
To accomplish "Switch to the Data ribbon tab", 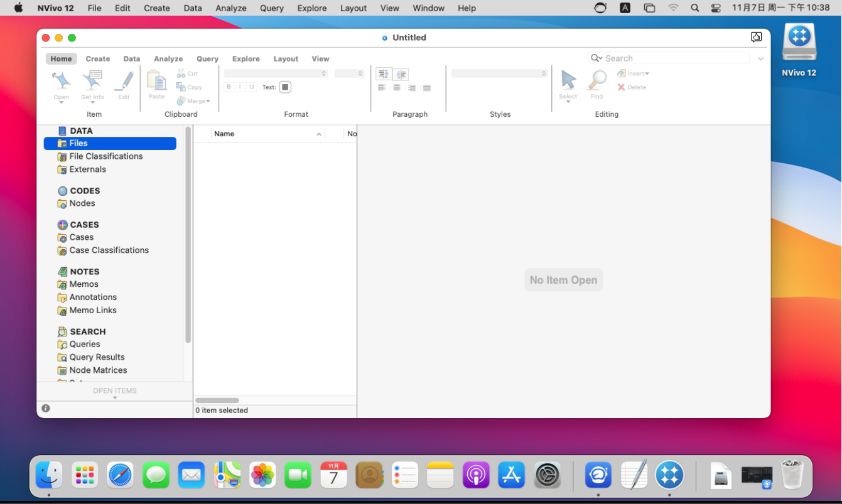I will coord(132,58).
